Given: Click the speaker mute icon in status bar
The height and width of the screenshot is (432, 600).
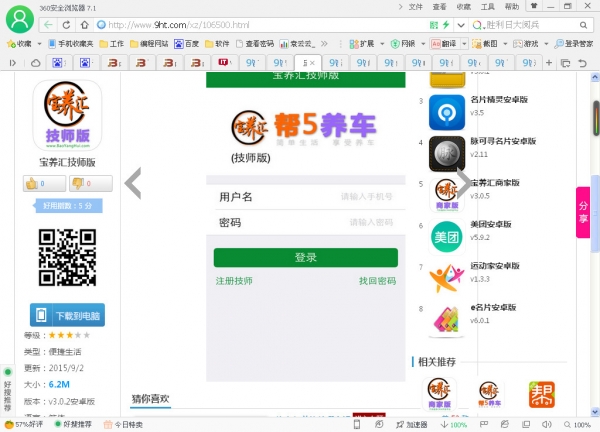Looking at the screenshot, I should 546,424.
